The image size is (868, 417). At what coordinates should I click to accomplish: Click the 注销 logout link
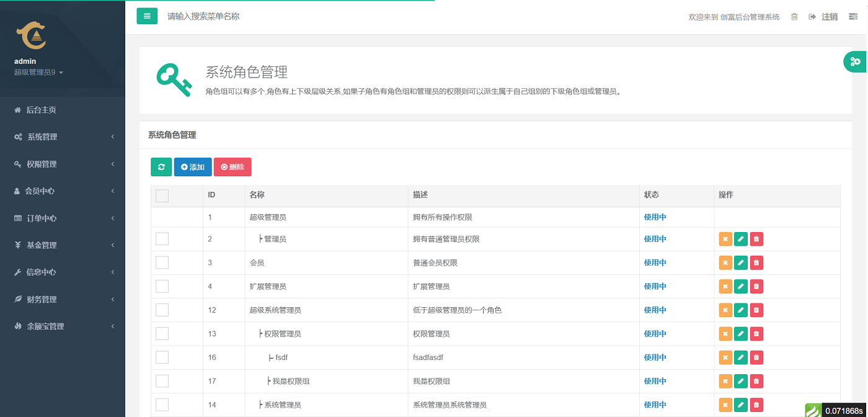pos(823,17)
